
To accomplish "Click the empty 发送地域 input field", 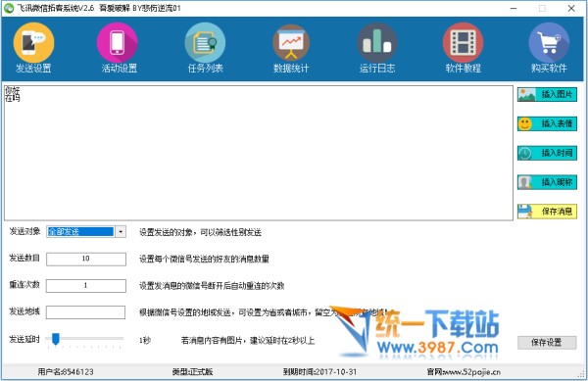I will coord(85,312).
